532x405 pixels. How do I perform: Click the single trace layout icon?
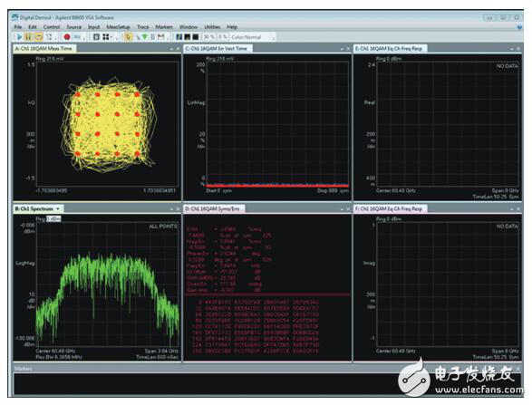[96, 37]
